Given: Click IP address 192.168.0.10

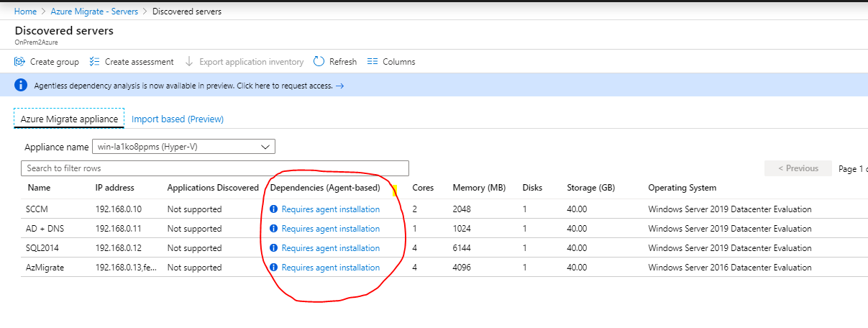Looking at the screenshot, I should (119, 209).
